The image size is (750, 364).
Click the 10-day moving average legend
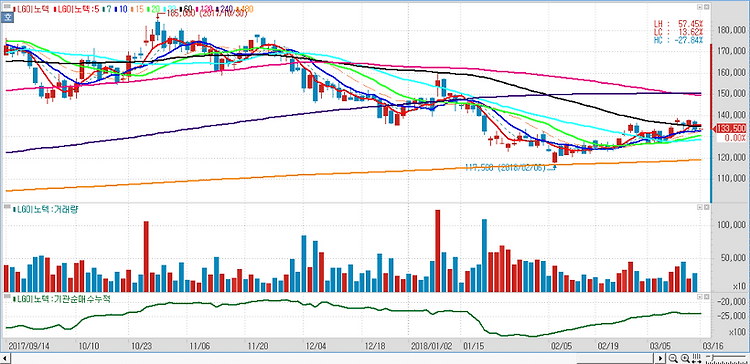coord(121,9)
